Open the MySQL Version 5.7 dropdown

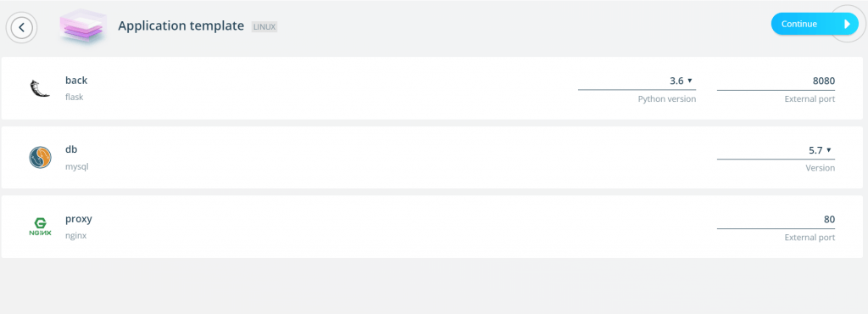(776, 150)
